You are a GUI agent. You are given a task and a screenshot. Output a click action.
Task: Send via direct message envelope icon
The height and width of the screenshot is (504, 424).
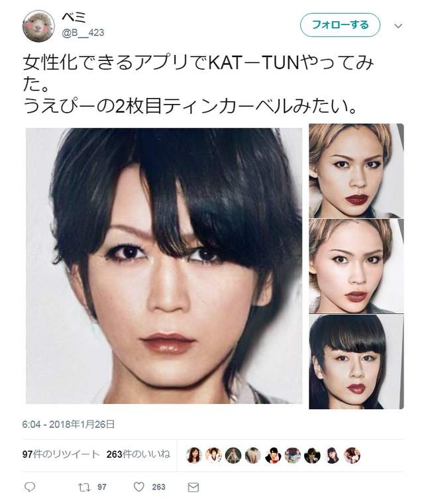coord(193,487)
